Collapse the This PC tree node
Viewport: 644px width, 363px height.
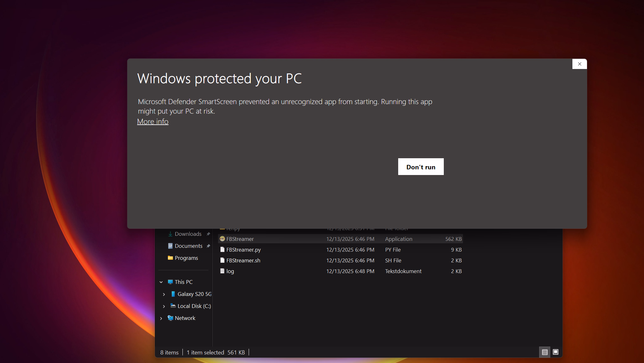point(161,282)
